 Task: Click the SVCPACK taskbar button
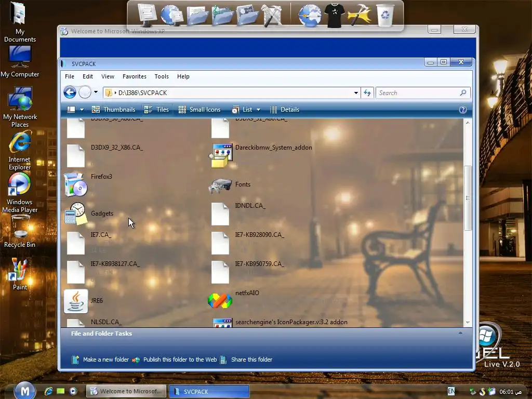(209, 391)
